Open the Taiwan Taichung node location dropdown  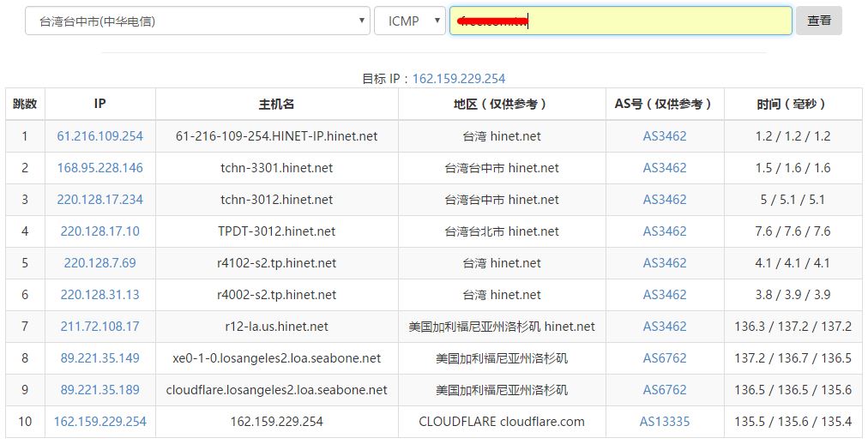point(196,21)
